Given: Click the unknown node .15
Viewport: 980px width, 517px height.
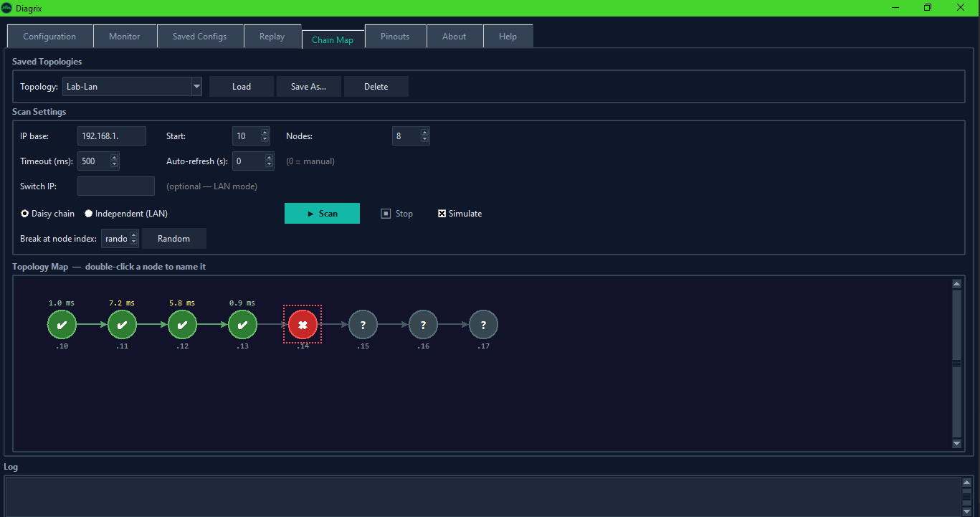Looking at the screenshot, I should (363, 325).
